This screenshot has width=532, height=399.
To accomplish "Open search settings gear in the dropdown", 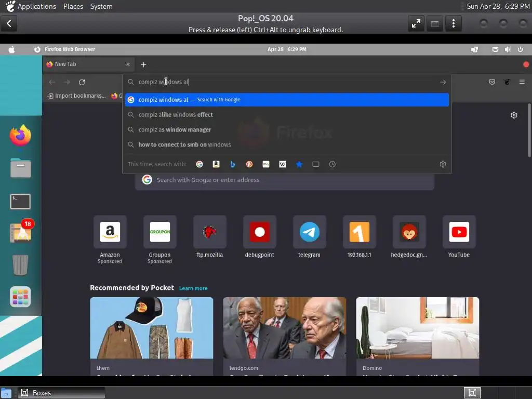I will (x=443, y=164).
